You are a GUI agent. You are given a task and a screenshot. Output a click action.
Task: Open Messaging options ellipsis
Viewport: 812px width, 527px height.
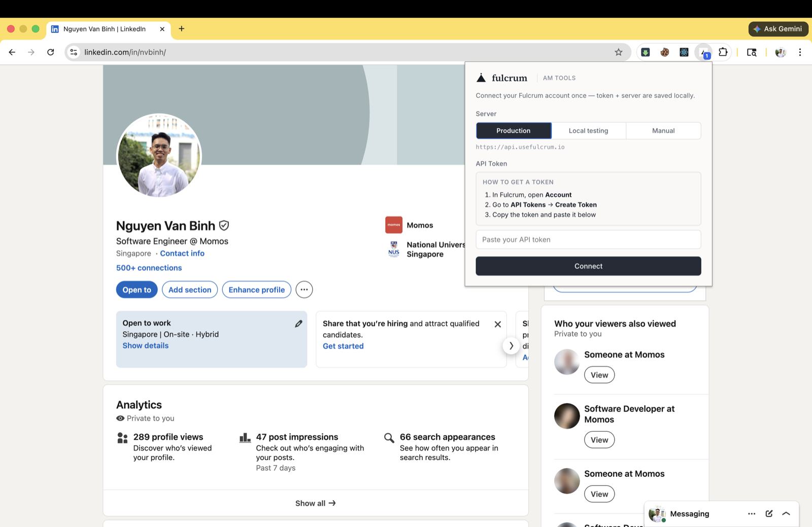pyautogui.click(x=752, y=514)
